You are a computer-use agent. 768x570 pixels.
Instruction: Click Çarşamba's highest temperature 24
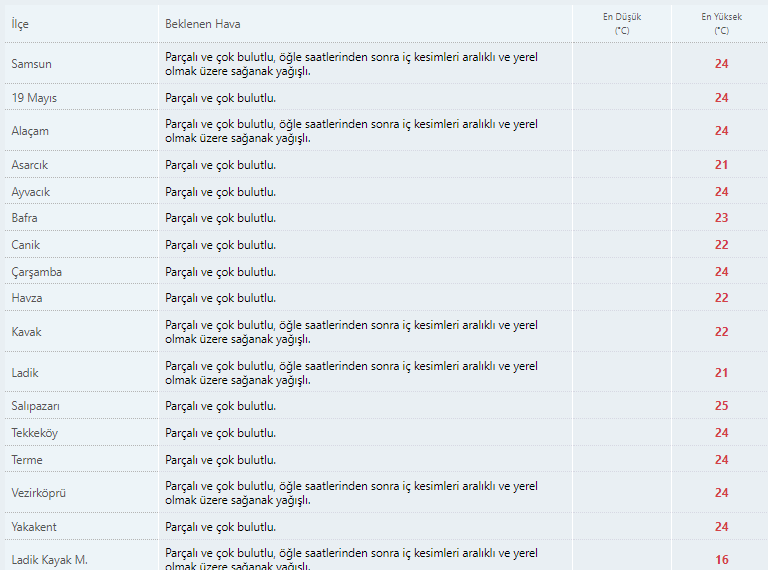721,271
